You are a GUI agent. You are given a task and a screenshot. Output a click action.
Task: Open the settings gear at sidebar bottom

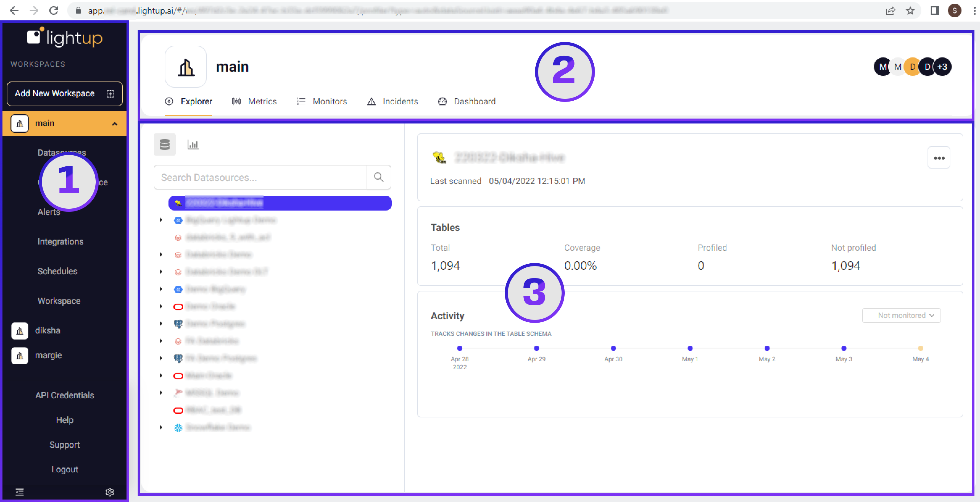click(110, 492)
